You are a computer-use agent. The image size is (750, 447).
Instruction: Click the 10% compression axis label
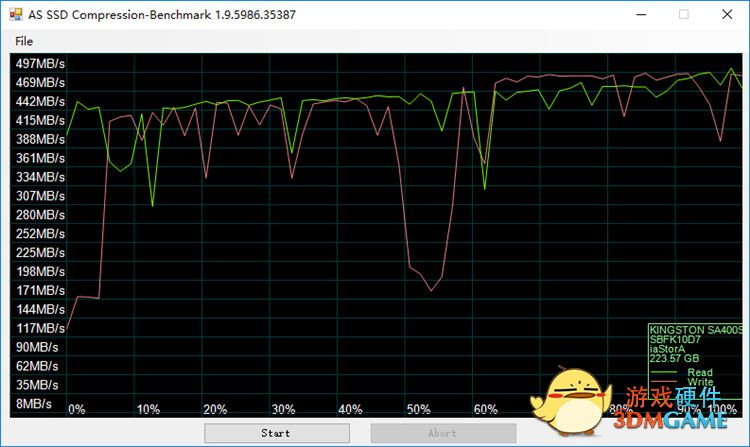tap(148, 410)
